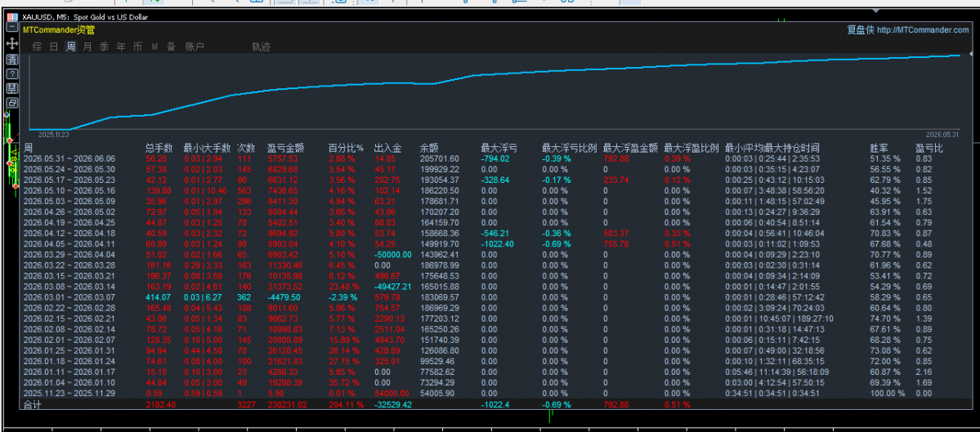Click the 2026.05.31 chart end date label

point(942,134)
